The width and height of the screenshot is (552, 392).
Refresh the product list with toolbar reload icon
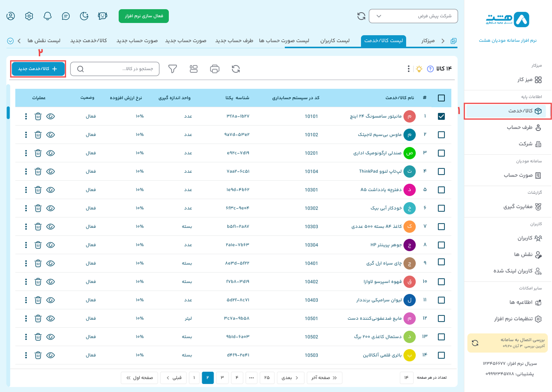(x=236, y=69)
